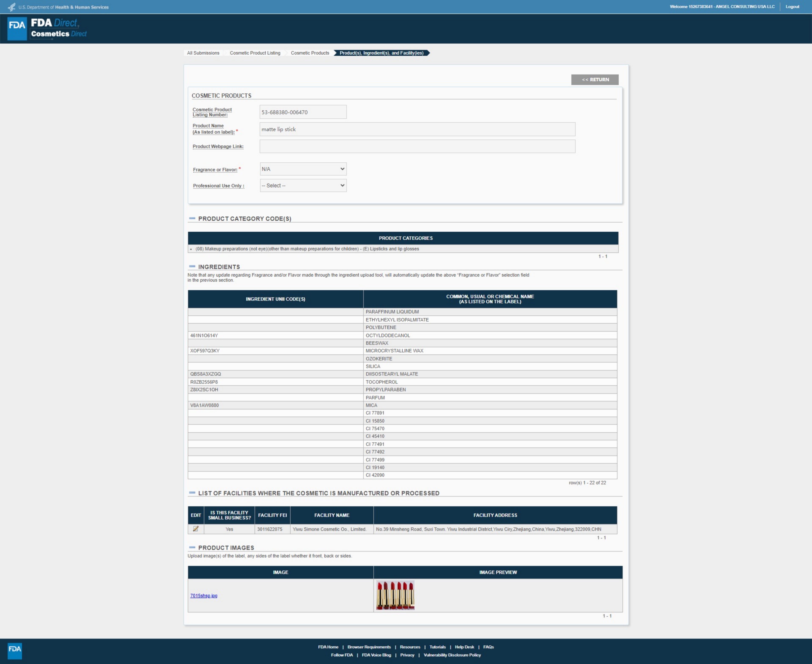The width and height of the screenshot is (812, 664).
Task: Click the Product Webpage Link field
Action: (417, 147)
